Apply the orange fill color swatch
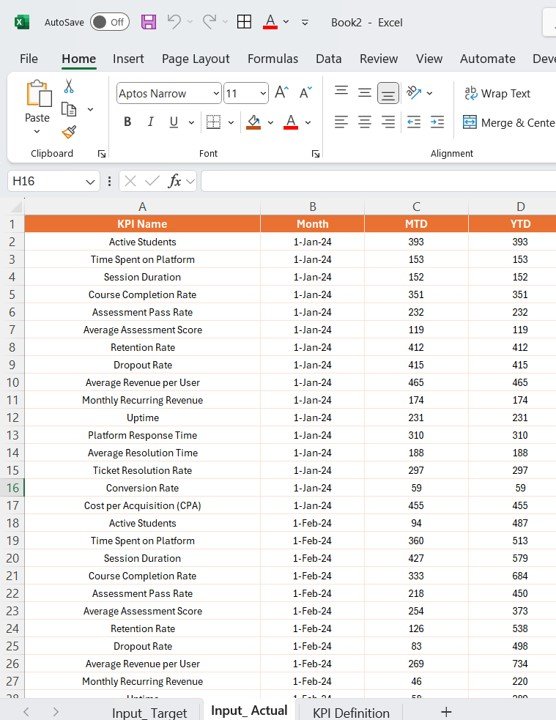 (x=253, y=122)
